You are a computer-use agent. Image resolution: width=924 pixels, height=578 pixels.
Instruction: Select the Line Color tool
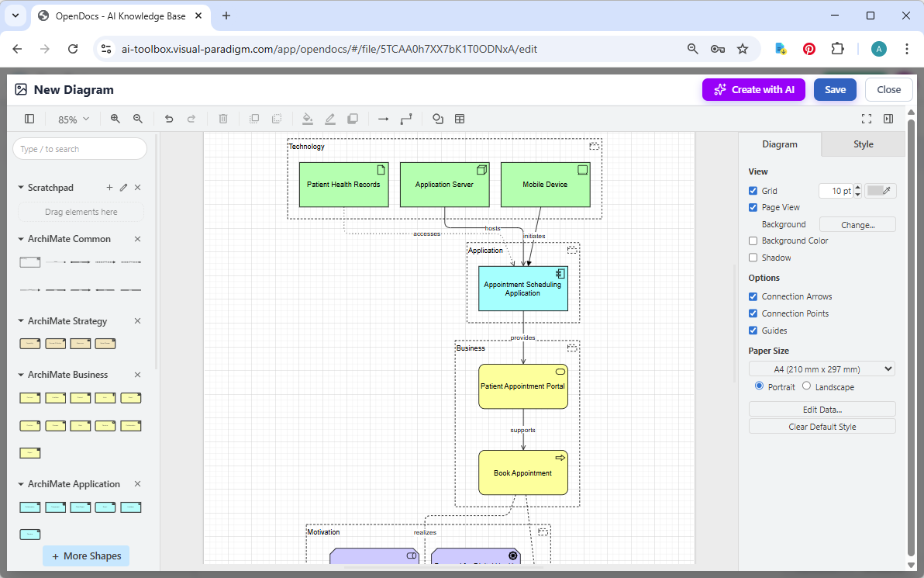click(329, 119)
